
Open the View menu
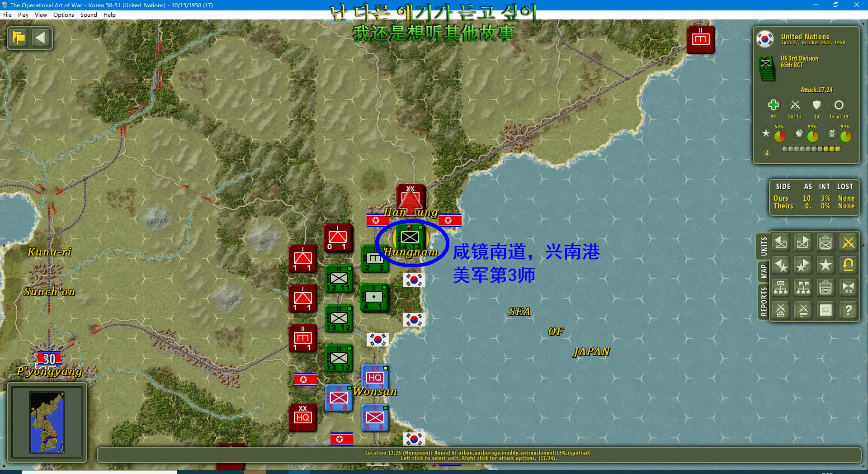coord(41,14)
